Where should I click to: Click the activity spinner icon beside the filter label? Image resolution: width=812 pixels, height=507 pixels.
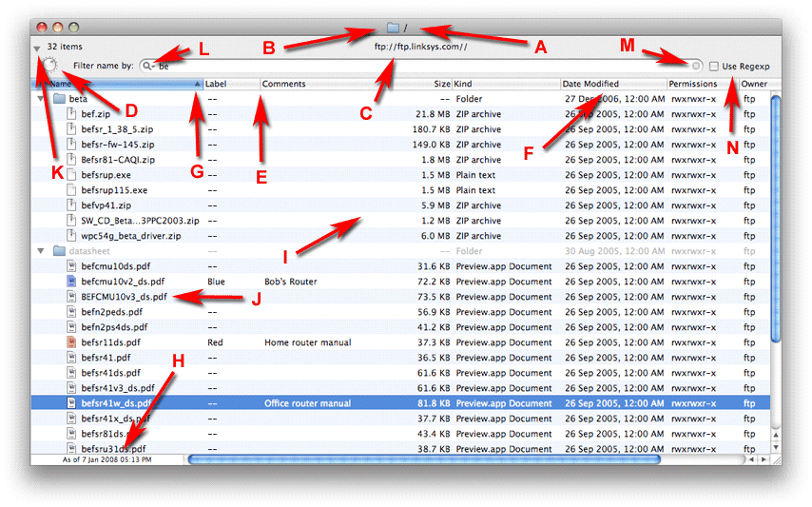[50, 66]
